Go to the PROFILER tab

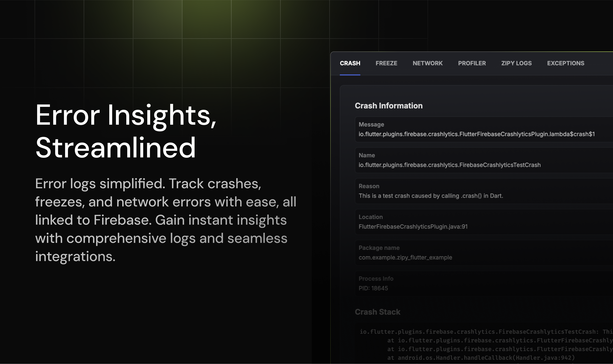[472, 63]
